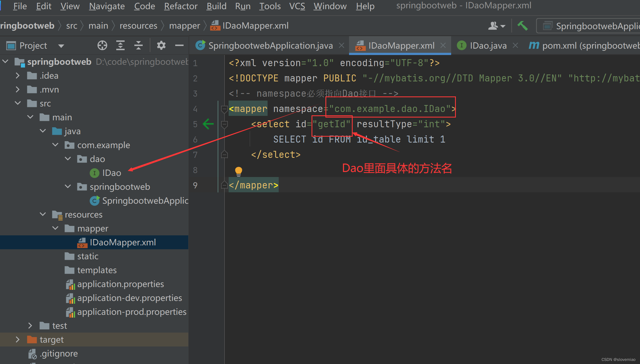Open the Project view selector dropdown
Screen dimensions: 640x364
61,46
